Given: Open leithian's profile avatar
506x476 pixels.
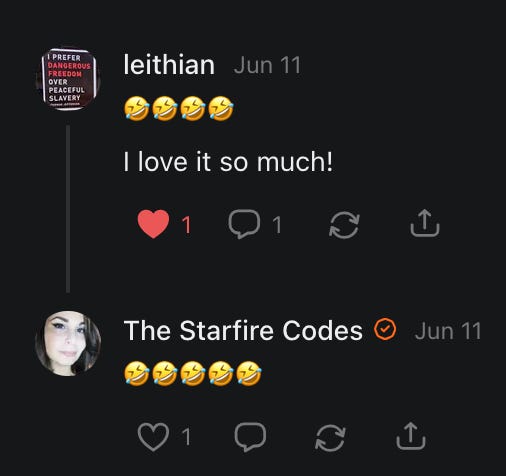Looking at the screenshot, I should coord(68,79).
